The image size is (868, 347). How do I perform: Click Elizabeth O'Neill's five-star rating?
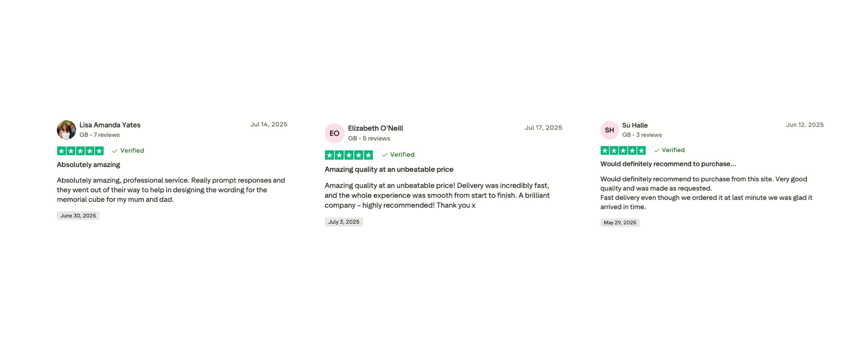349,155
